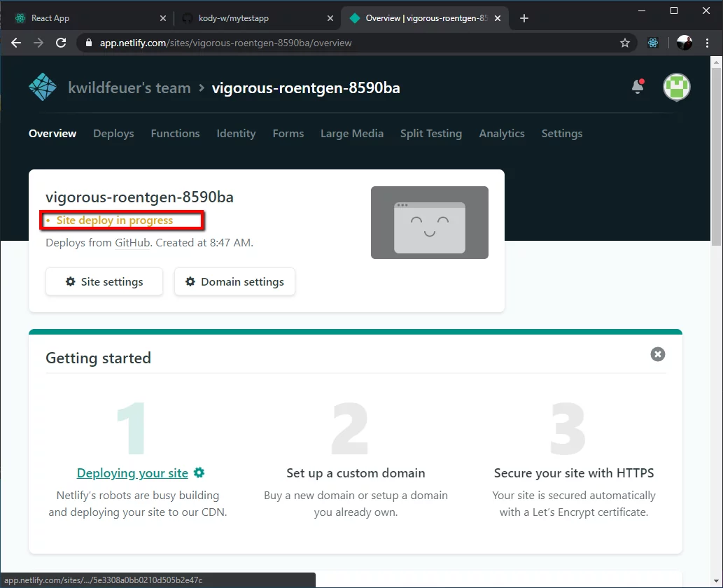Go to kwildfeuer's team breadcrumb
The image size is (723, 588).
click(129, 87)
